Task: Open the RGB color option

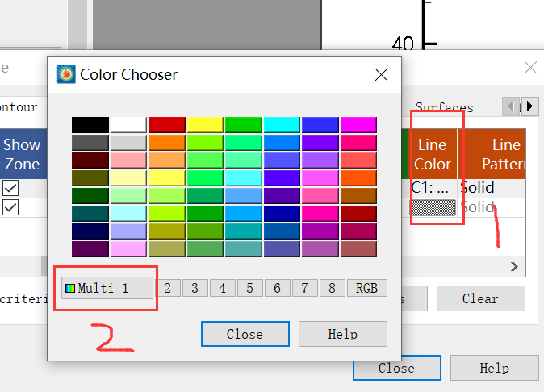Action: 366,288
